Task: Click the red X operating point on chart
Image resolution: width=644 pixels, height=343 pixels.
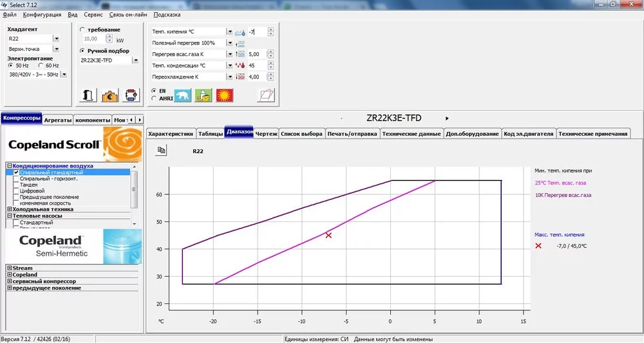Action: point(328,235)
